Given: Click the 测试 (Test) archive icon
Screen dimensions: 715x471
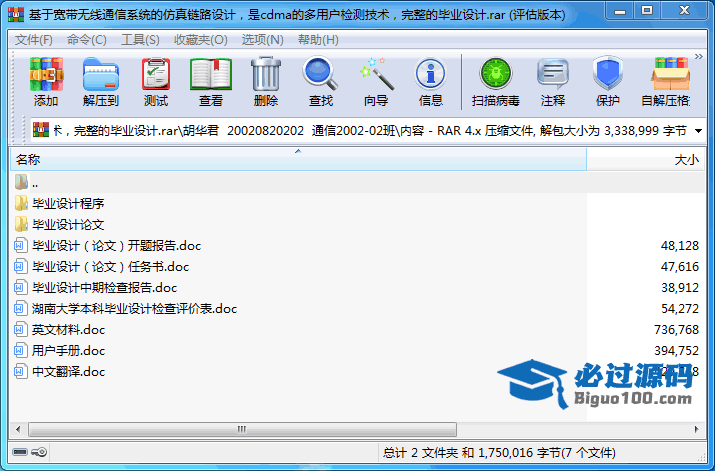Looking at the screenshot, I should pos(155,81).
